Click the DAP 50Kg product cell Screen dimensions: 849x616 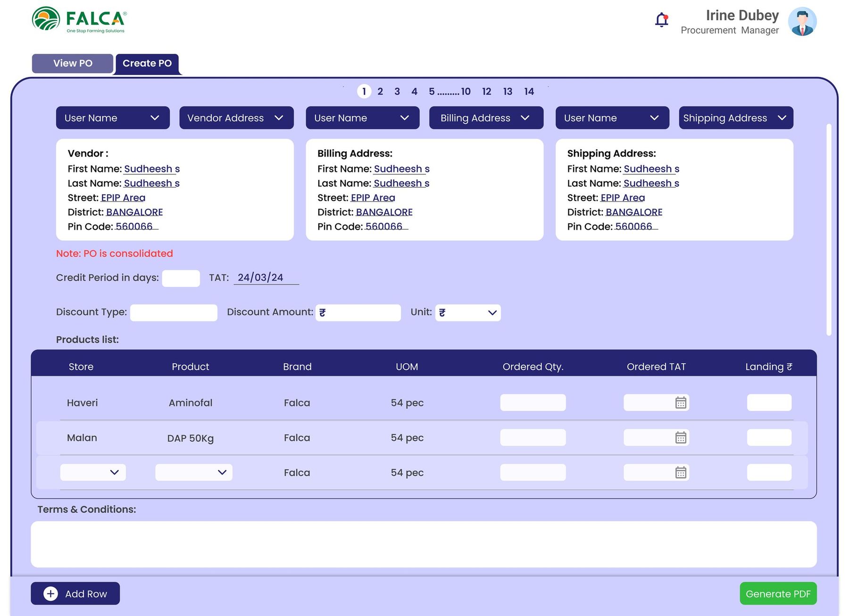[x=191, y=438]
